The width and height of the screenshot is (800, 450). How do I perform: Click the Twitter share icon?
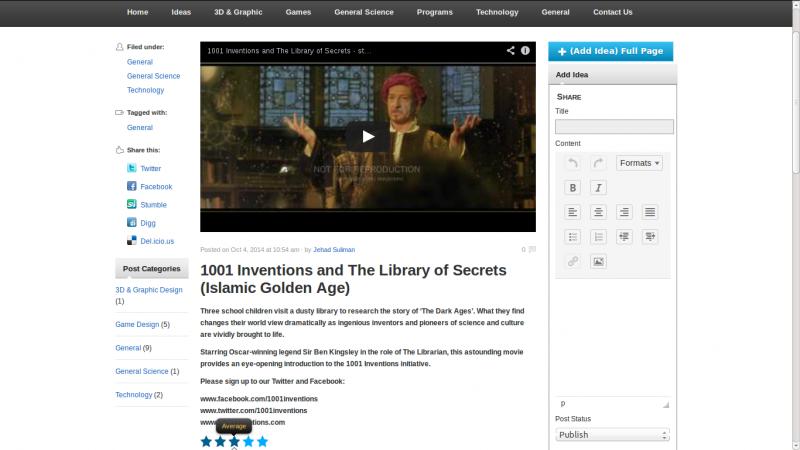click(x=132, y=168)
